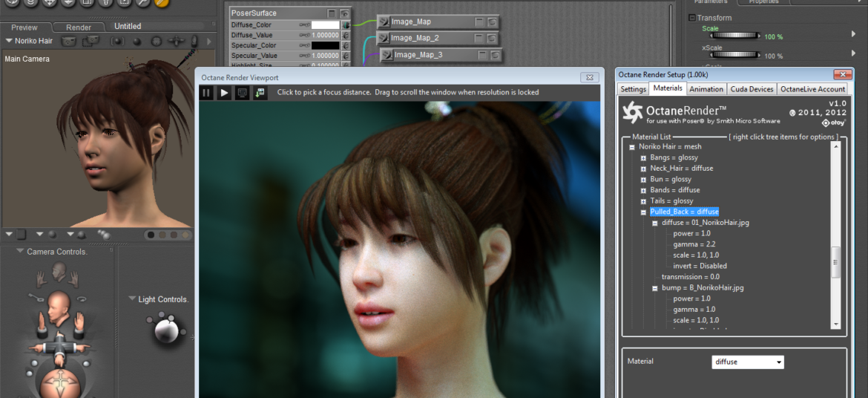Open the xScale parameter menu arrow
This screenshot has height=398, width=868.
pos(853,53)
